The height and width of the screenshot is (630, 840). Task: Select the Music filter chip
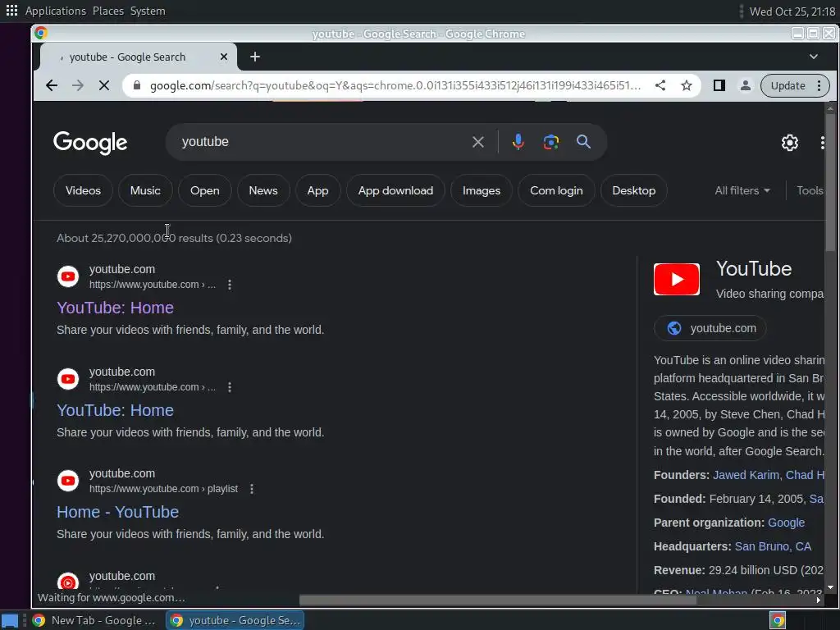145,190
